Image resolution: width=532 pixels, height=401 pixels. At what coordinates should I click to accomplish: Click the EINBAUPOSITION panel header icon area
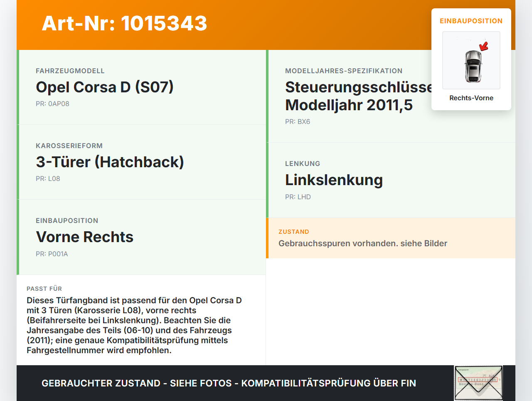(x=471, y=21)
